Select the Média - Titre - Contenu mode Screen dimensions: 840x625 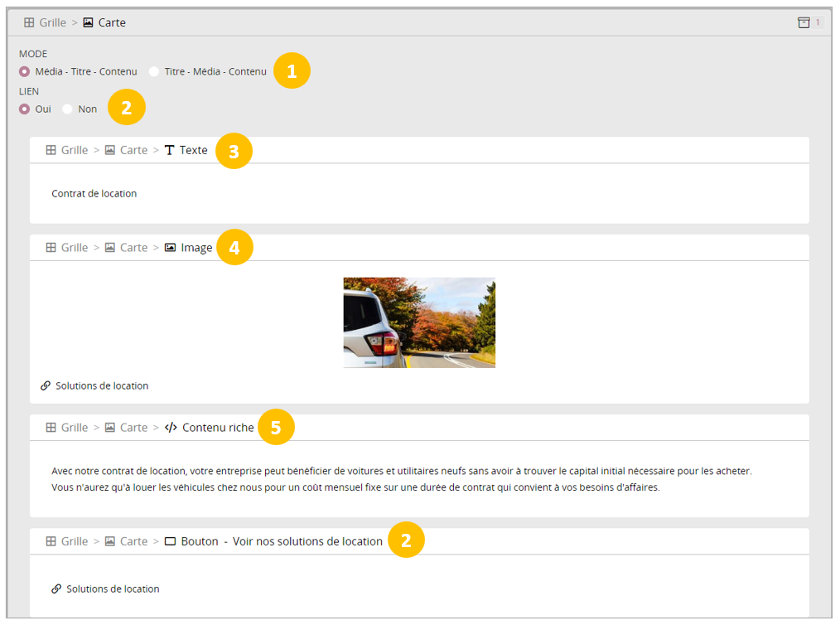tap(24, 71)
